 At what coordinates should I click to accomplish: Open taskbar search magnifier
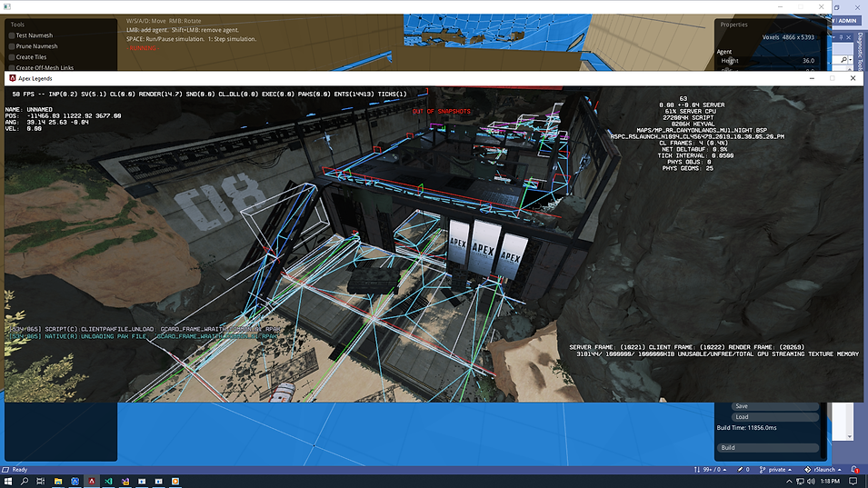point(25,482)
